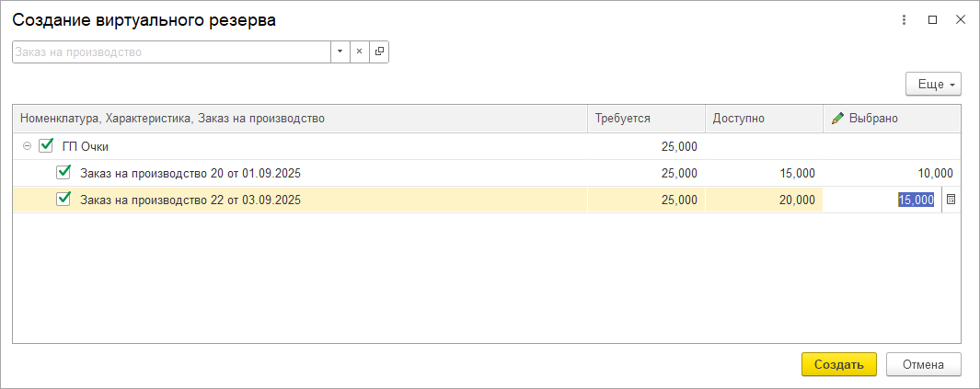980x389 pixels.
Task: Open the selected production order form icon
Action: pyautogui.click(x=379, y=52)
